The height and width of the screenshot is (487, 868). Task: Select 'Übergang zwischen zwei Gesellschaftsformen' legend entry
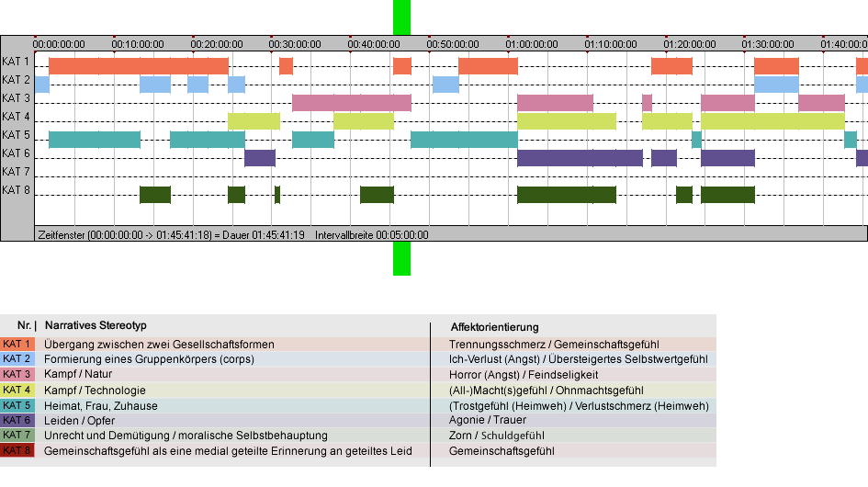coord(159,344)
